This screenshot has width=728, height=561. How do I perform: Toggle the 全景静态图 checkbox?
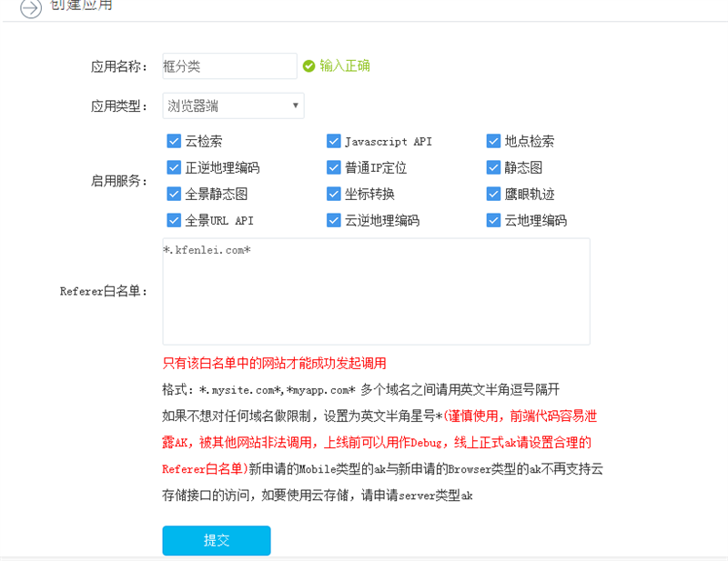click(174, 194)
